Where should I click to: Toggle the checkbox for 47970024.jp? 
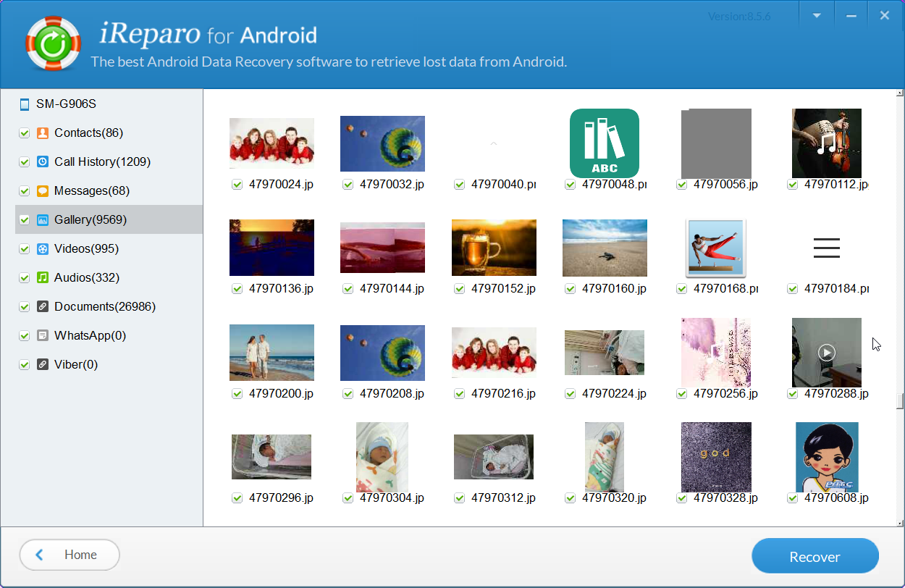[x=237, y=185]
